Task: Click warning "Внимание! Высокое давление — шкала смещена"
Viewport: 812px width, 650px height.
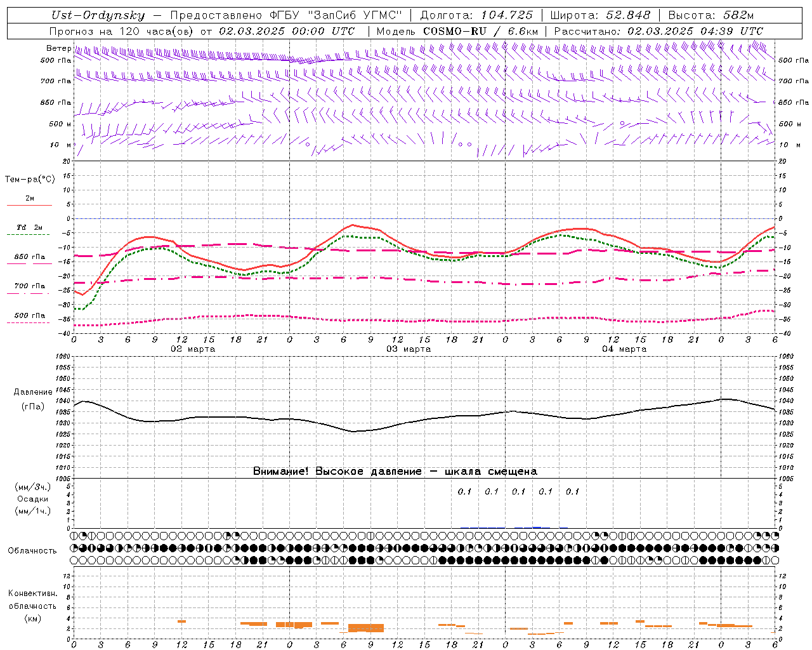Action: click(x=395, y=472)
